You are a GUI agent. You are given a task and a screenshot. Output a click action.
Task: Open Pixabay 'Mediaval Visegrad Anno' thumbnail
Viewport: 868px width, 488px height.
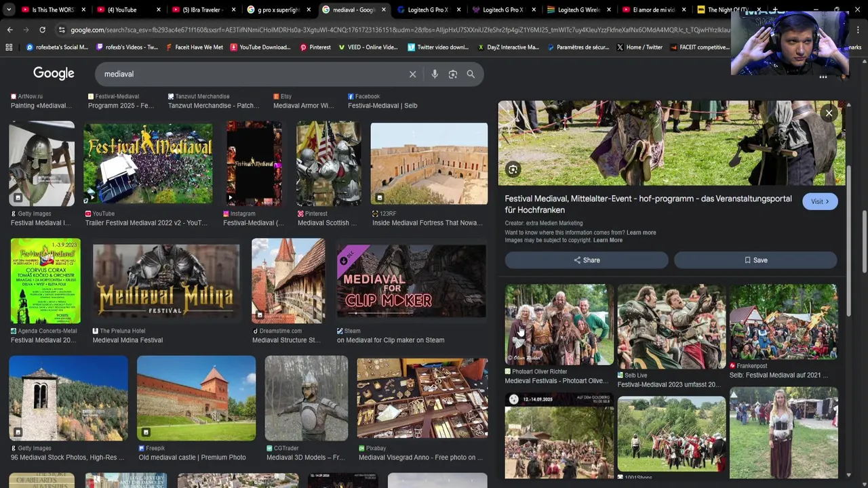point(422,399)
